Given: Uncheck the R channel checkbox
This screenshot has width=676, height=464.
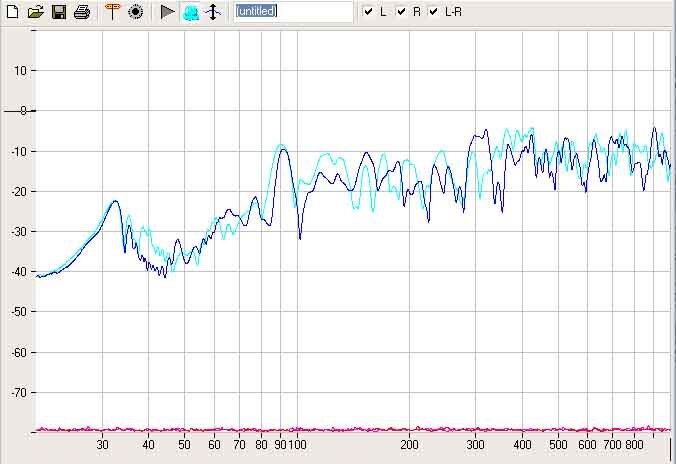Looking at the screenshot, I should (401, 12).
